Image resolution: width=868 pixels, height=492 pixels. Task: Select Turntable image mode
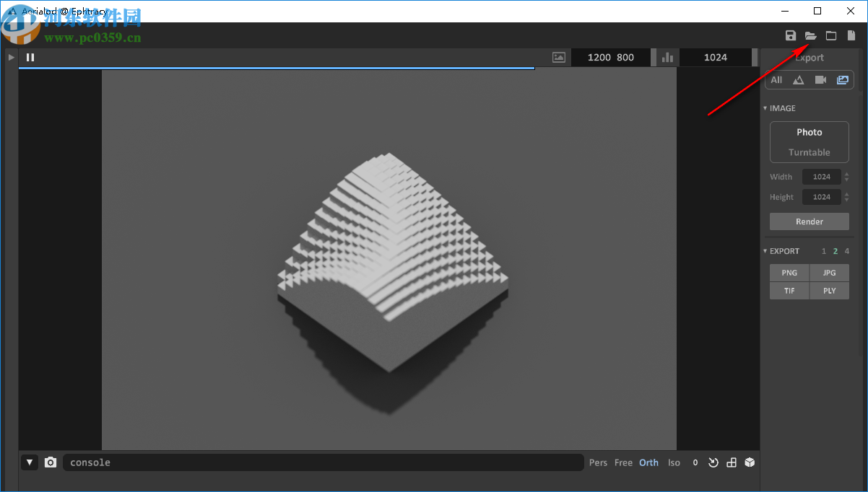809,152
